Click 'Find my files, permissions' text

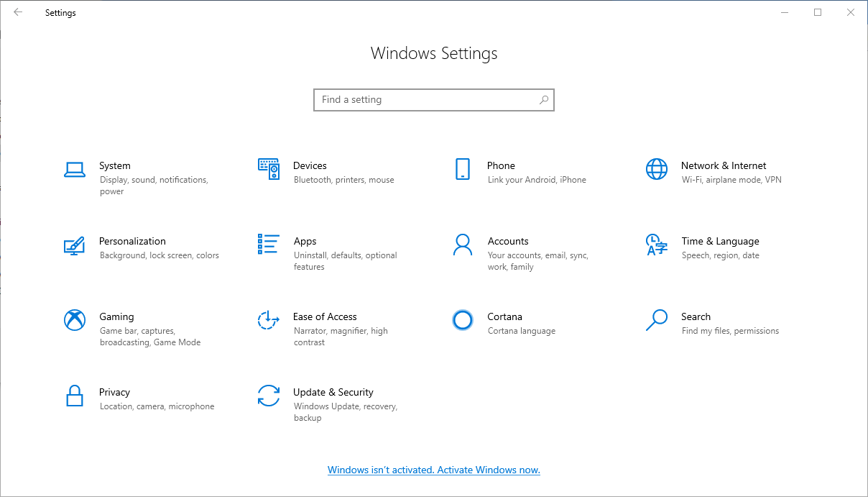click(x=730, y=331)
